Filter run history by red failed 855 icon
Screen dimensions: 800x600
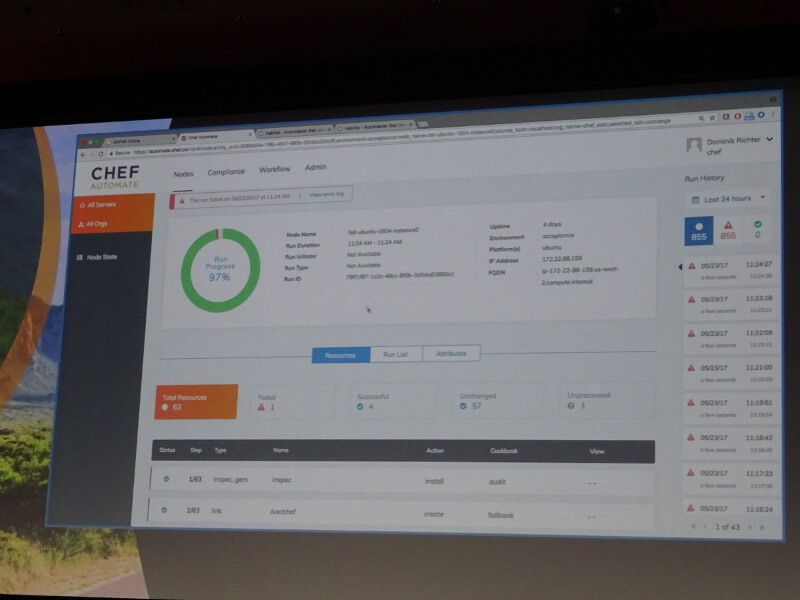click(x=728, y=231)
